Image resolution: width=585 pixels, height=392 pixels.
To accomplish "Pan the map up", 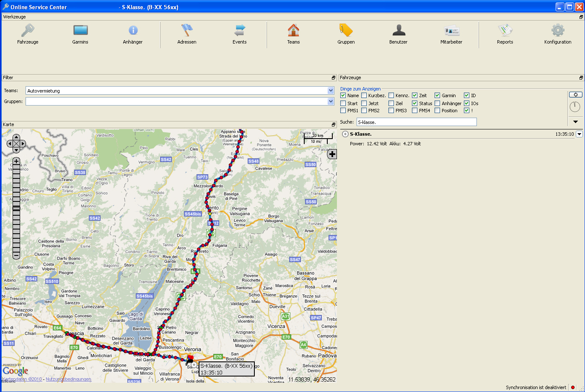I will click(16, 137).
